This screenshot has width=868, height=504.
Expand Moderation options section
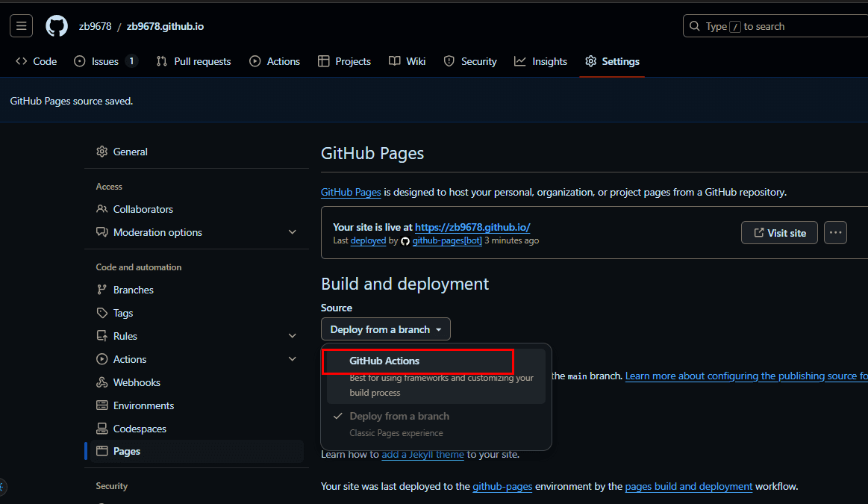[x=292, y=232]
